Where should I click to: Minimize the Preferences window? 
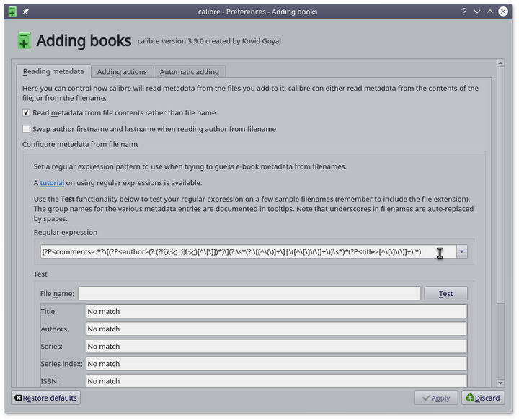[477, 12]
